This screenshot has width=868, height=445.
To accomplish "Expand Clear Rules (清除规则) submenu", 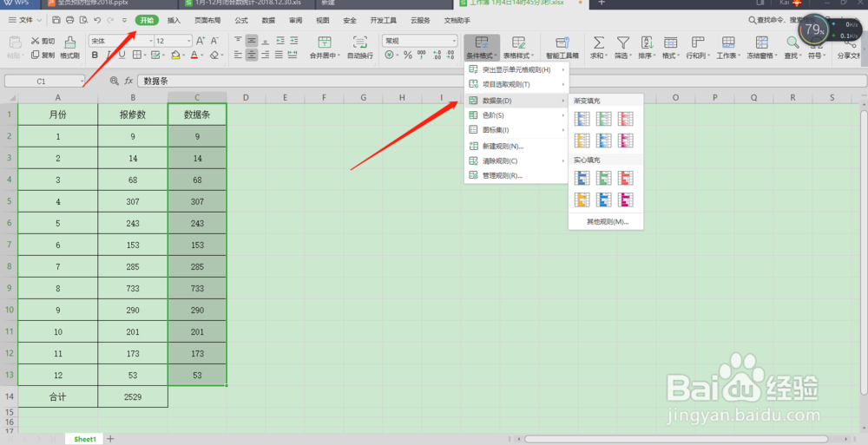I will coord(516,161).
